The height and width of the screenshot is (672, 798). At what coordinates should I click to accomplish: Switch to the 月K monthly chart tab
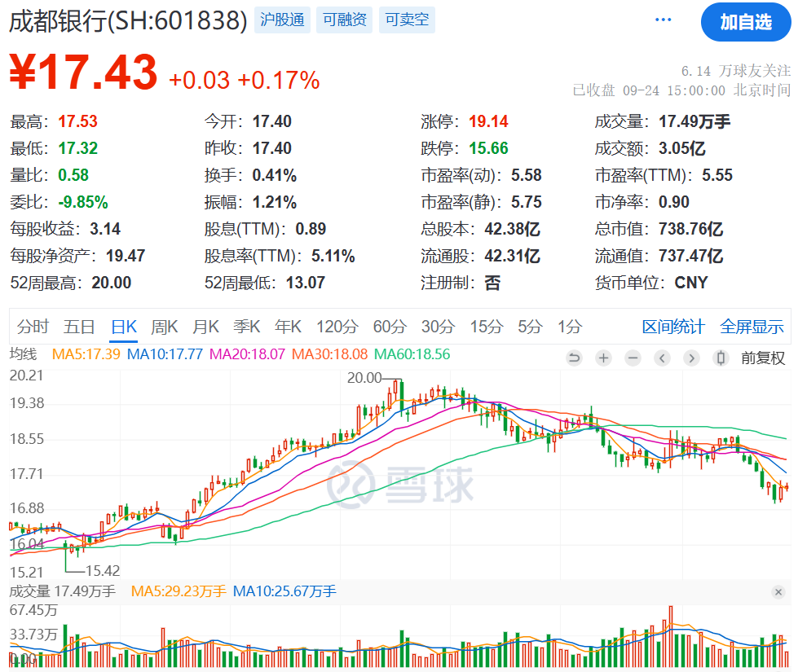(205, 327)
